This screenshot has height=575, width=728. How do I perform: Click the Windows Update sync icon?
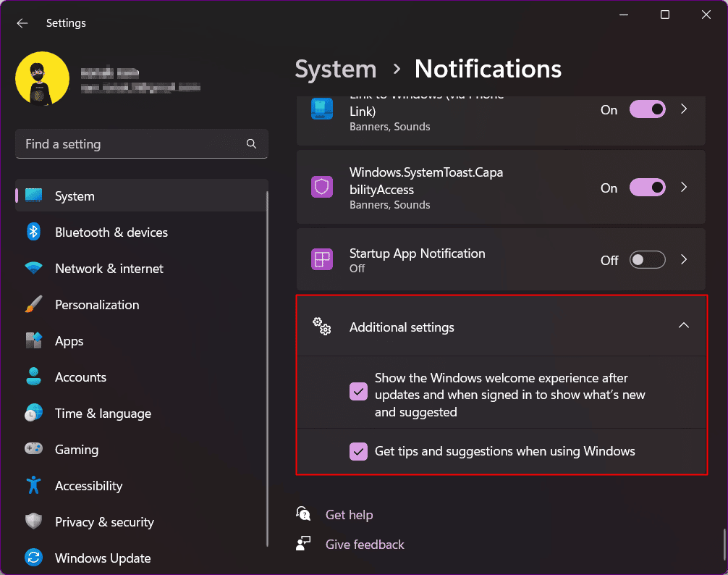tap(33, 558)
